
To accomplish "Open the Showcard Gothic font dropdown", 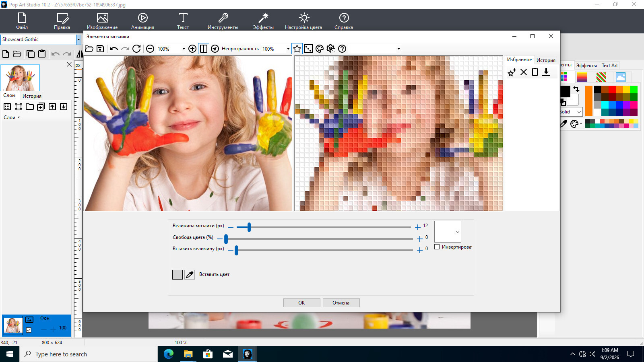I will point(78,39).
